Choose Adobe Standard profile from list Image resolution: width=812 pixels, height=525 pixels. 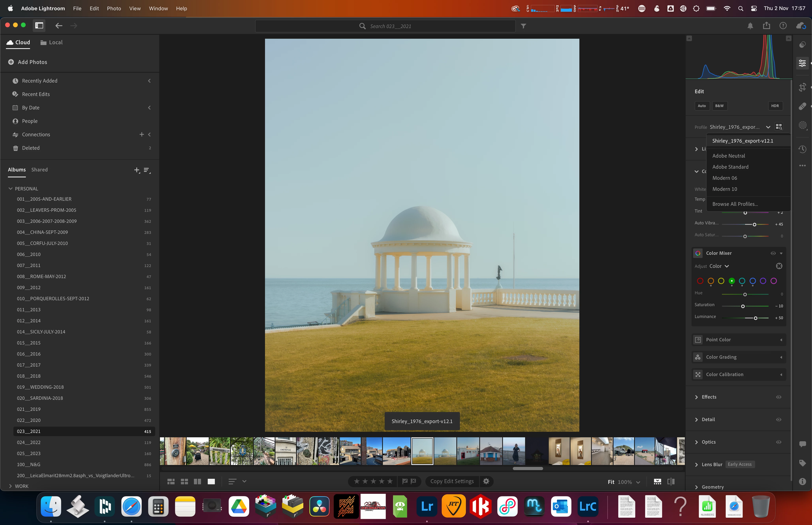pos(730,167)
